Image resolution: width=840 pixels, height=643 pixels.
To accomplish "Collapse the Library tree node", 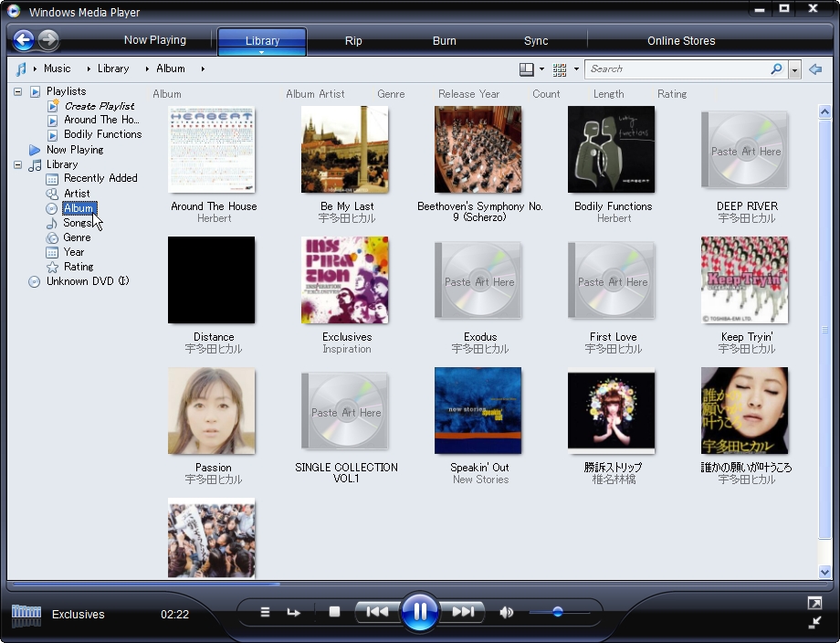I will pyautogui.click(x=17, y=164).
